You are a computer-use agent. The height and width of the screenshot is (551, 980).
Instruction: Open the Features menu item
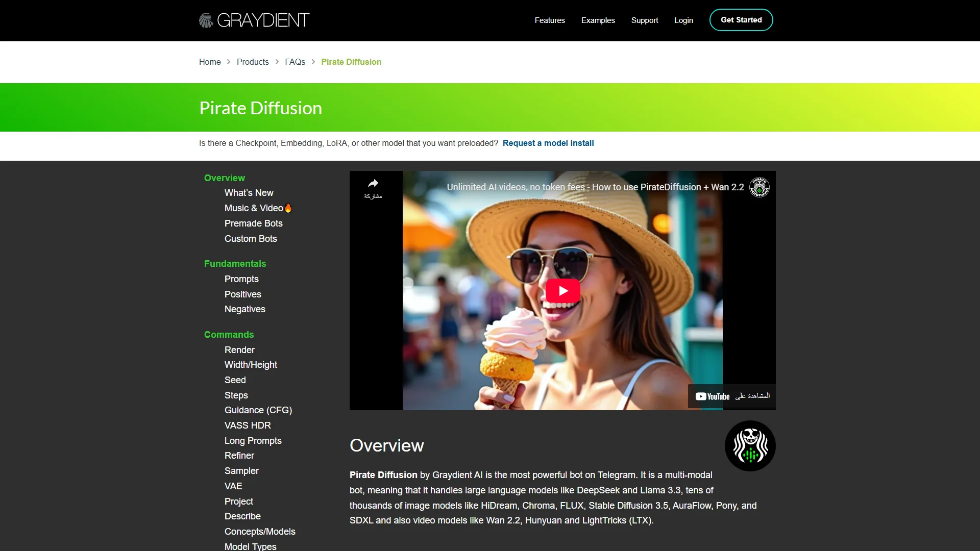[550, 20]
